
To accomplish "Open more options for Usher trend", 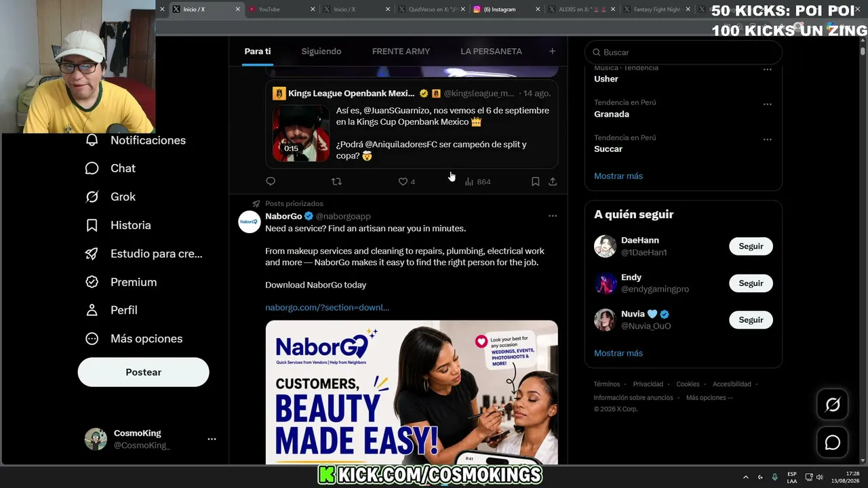I will click(768, 70).
